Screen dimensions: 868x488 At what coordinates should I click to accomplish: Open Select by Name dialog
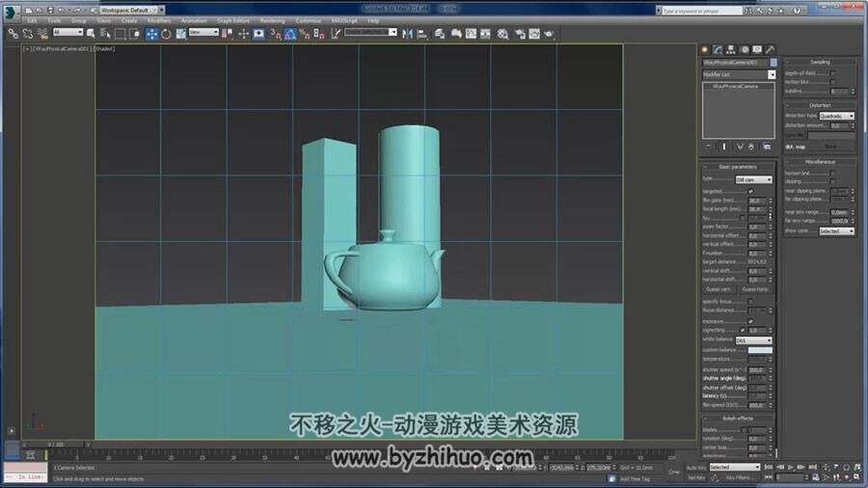tap(105, 34)
